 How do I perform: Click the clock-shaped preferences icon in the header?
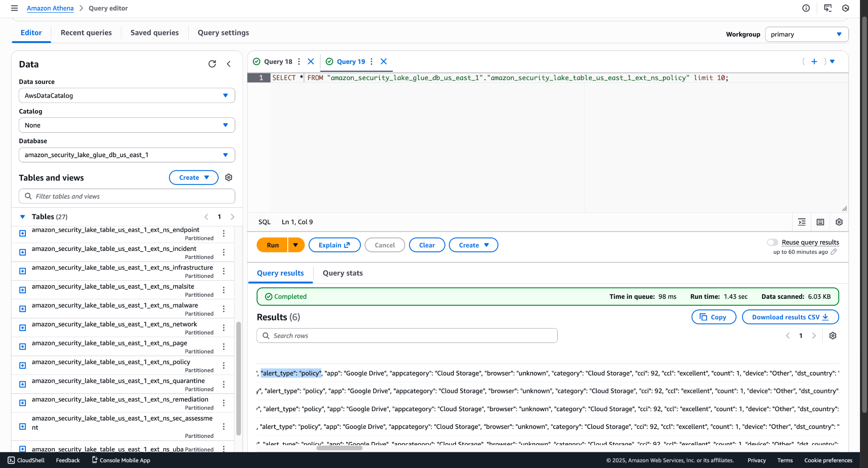coord(846,8)
